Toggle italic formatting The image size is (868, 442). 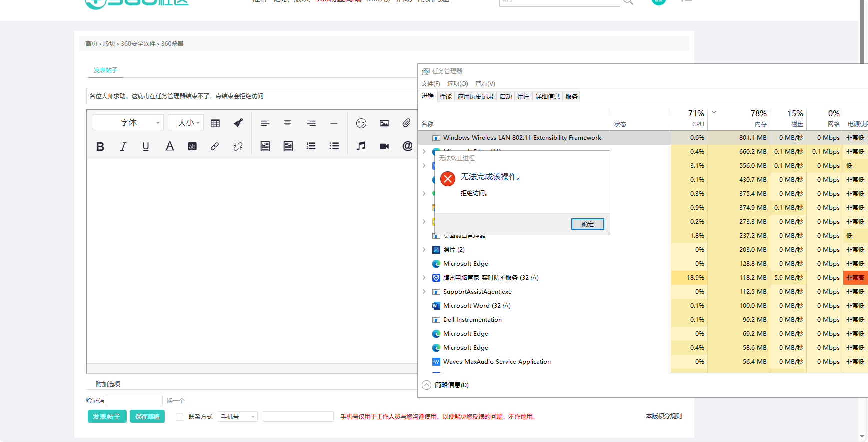(x=123, y=146)
